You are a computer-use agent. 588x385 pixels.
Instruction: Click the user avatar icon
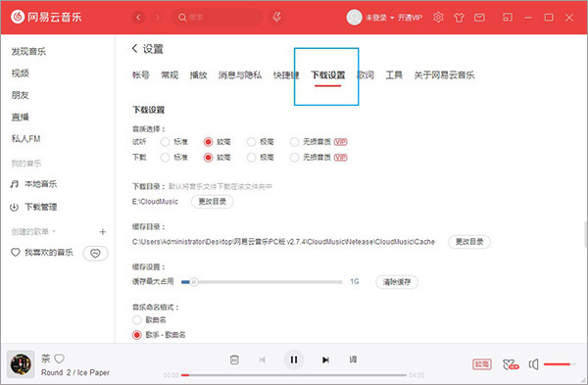pos(354,18)
